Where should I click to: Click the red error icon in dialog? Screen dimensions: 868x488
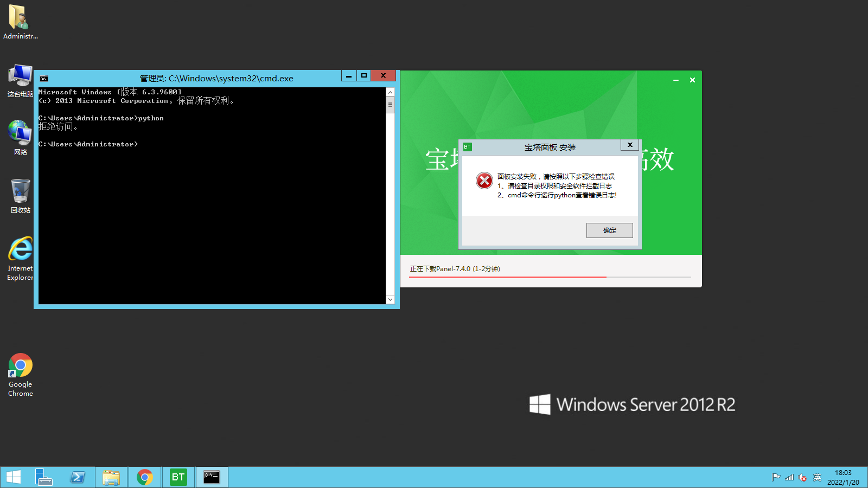coord(484,181)
